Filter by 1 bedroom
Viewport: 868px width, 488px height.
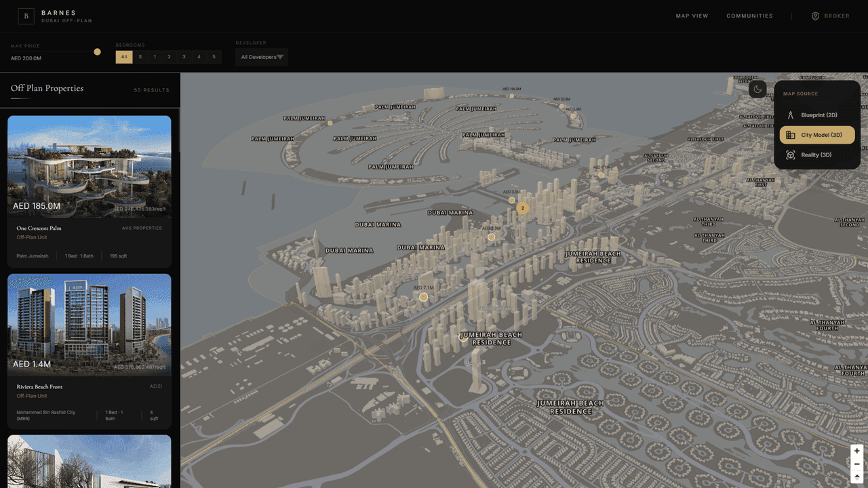click(155, 57)
